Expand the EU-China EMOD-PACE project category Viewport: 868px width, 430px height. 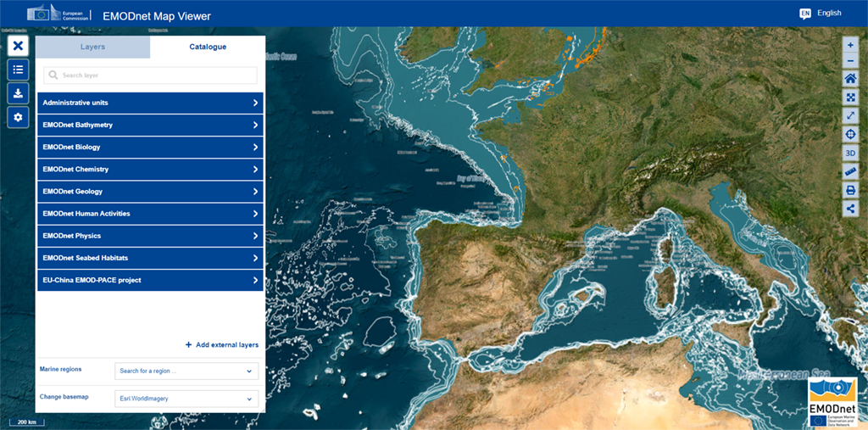(x=150, y=280)
